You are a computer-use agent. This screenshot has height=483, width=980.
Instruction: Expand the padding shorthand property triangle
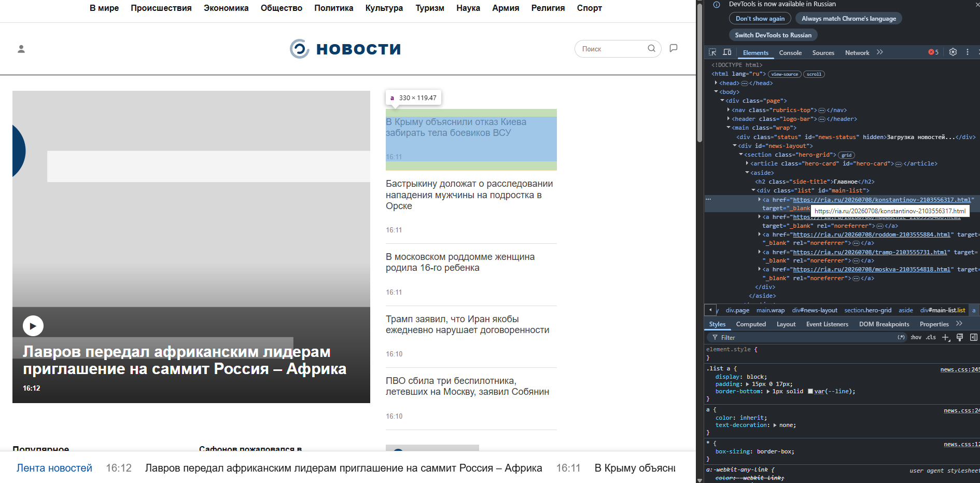pyautogui.click(x=747, y=384)
